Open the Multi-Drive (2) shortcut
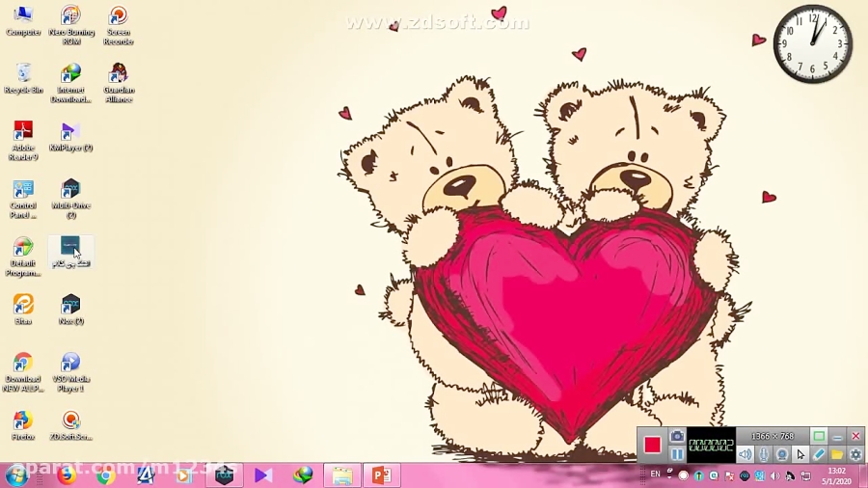This screenshot has height=488, width=868. coord(70,199)
